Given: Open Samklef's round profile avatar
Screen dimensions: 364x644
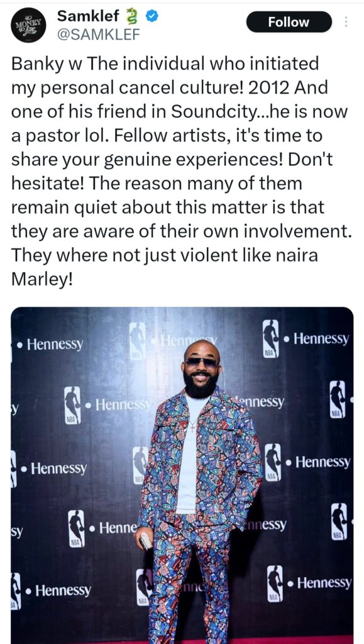Looking at the screenshot, I should (x=28, y=25).
